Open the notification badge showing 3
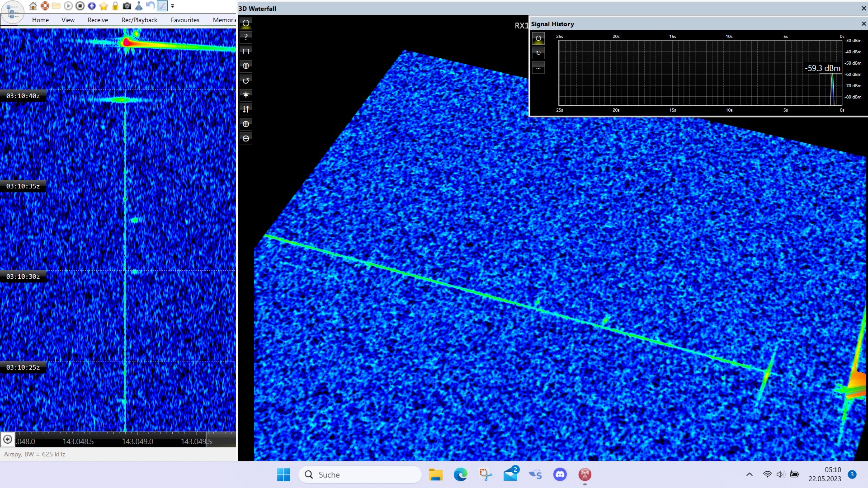This screenshot has width=868, height=488. [x=852, y=474]
